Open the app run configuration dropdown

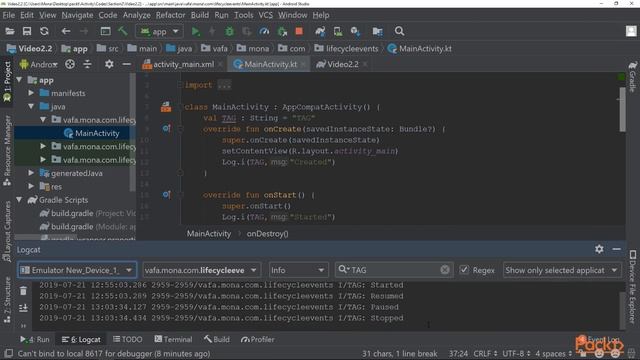click(x=160, y=31)
